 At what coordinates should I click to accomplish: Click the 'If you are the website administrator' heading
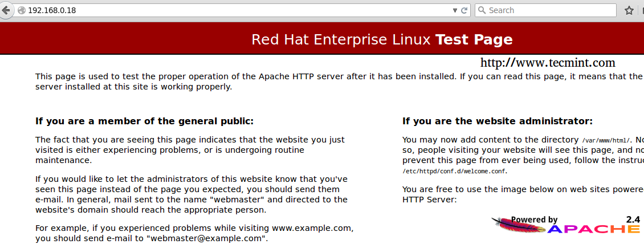[498, 121]
